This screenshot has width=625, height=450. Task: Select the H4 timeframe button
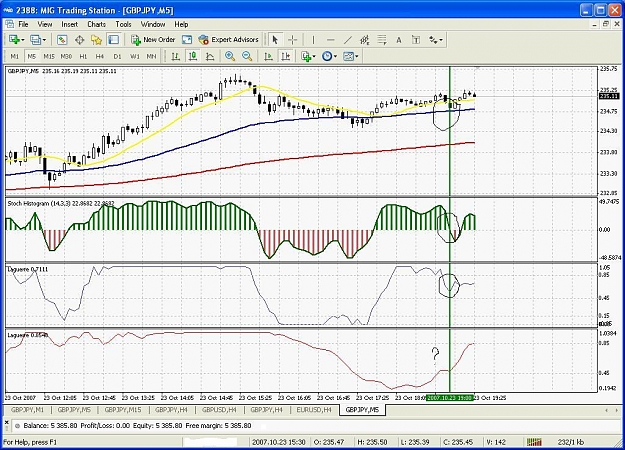100,56
